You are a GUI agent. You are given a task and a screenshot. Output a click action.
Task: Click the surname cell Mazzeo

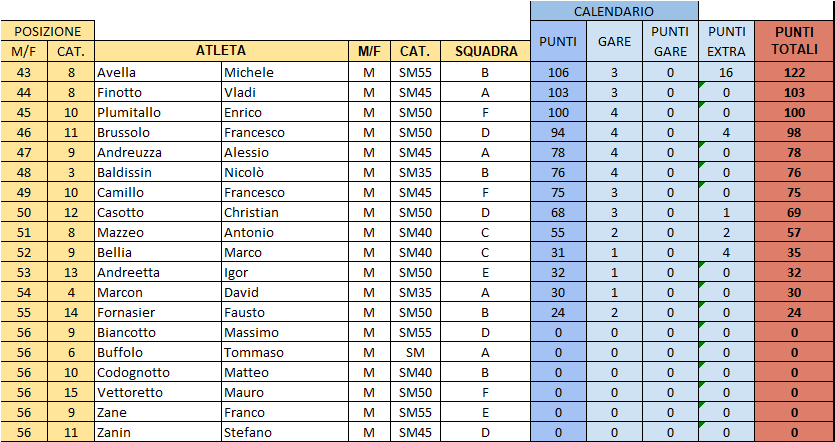pos(157,232)
